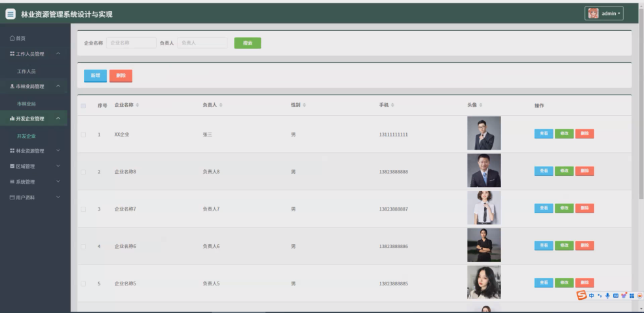The height and width of the screenshot is (313, 644).
Task: Click the red 删除 button above the table
Action: coord(121,75)
